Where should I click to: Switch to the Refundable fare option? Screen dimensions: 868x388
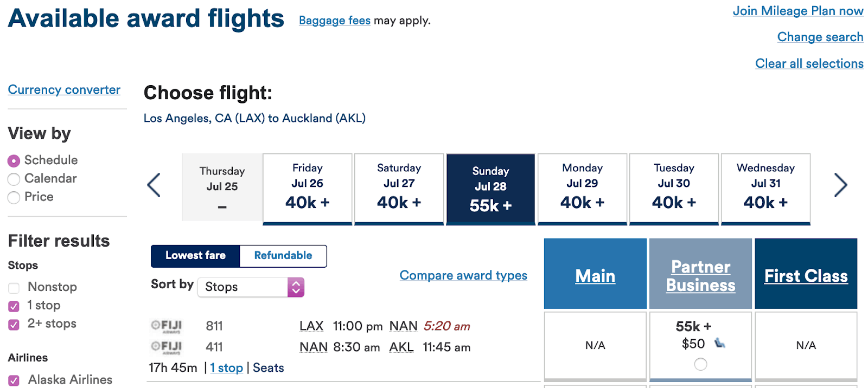[283, 256]
